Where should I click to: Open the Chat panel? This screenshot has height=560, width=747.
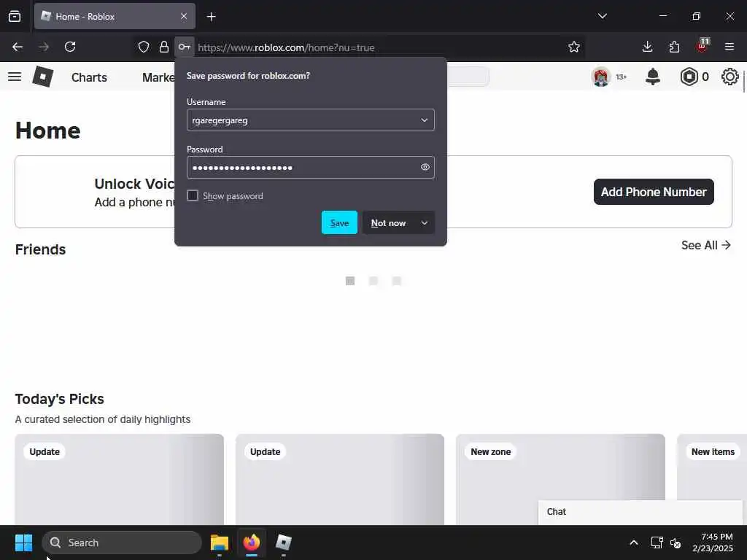coord(640,512)
